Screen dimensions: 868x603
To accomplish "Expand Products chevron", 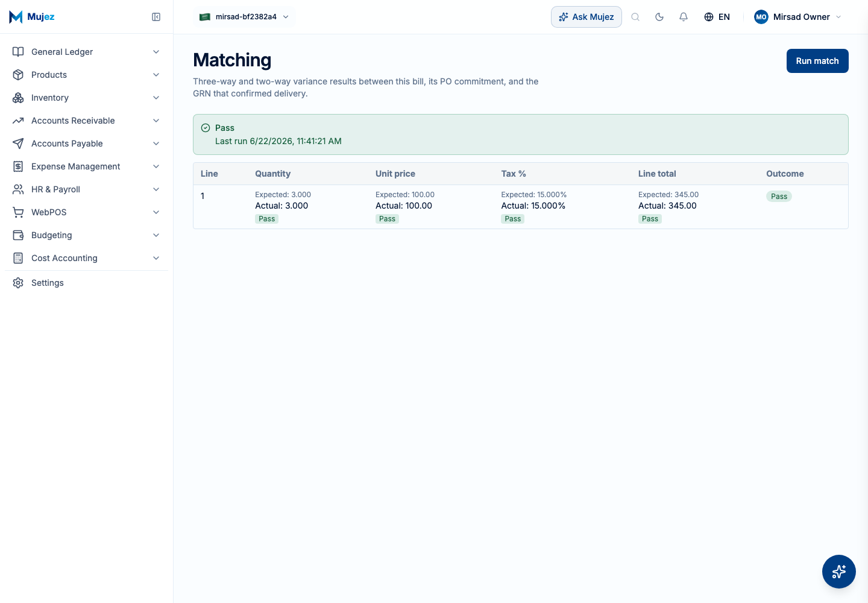I will 156,75.
